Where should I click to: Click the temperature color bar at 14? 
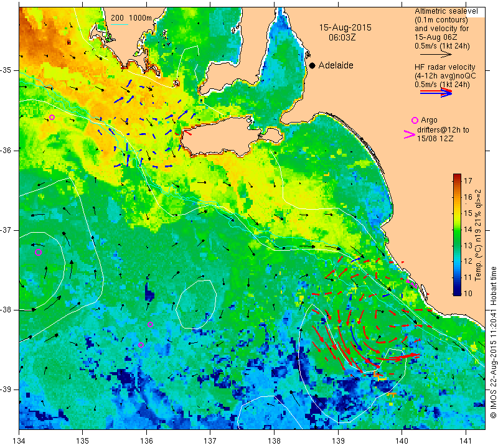tap(457, 229)
